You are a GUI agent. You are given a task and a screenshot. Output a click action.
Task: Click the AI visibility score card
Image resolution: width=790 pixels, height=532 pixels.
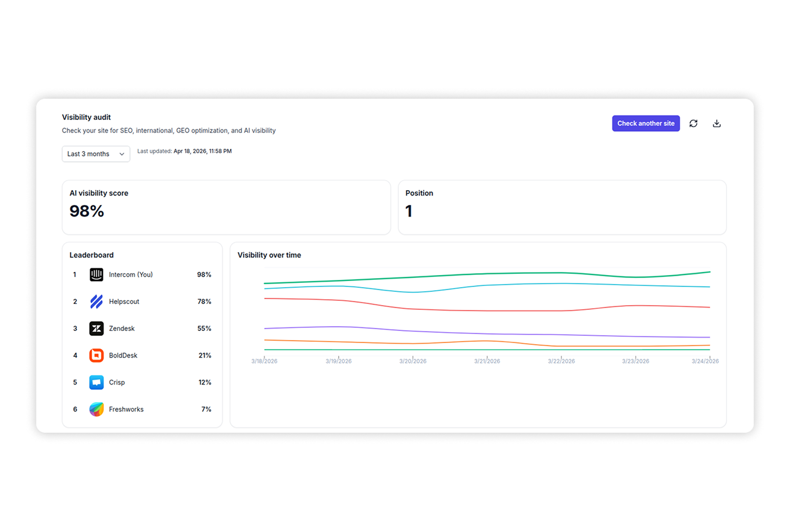click(x=226, y=207)
